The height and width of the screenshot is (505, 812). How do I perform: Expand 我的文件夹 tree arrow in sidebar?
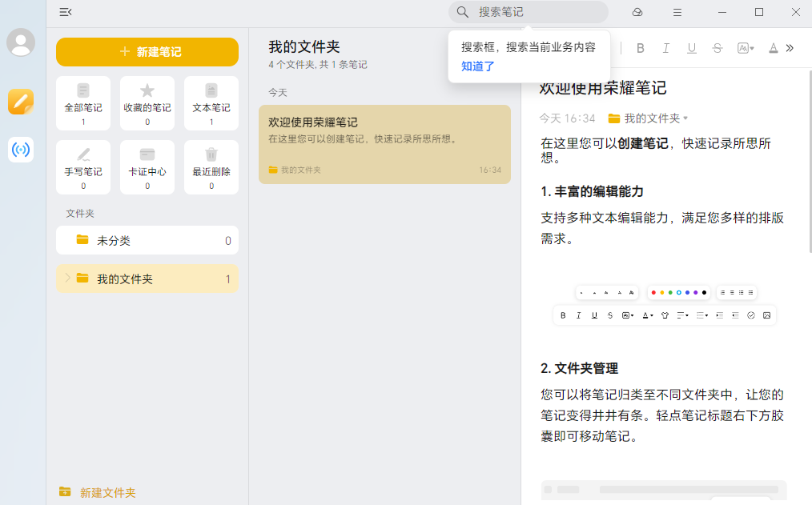tap(67, 278)
